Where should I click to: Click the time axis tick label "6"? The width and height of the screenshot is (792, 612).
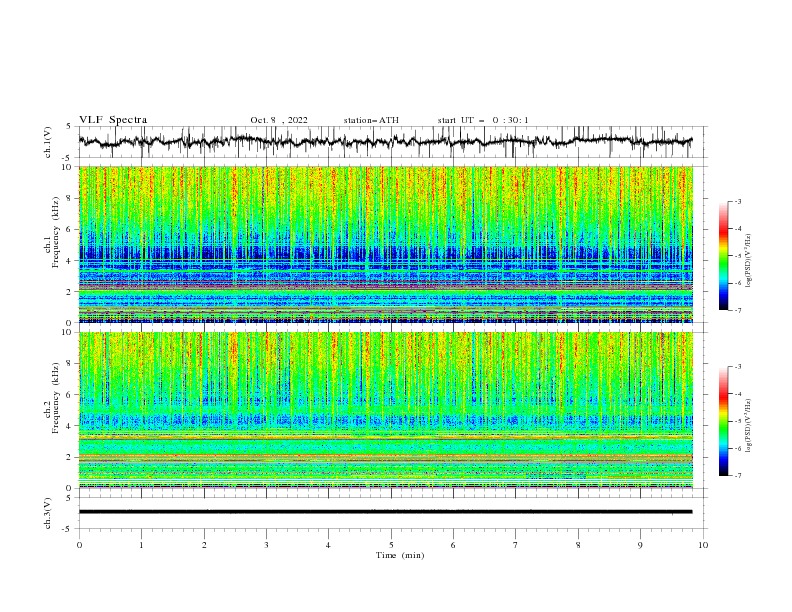point(453,545)
